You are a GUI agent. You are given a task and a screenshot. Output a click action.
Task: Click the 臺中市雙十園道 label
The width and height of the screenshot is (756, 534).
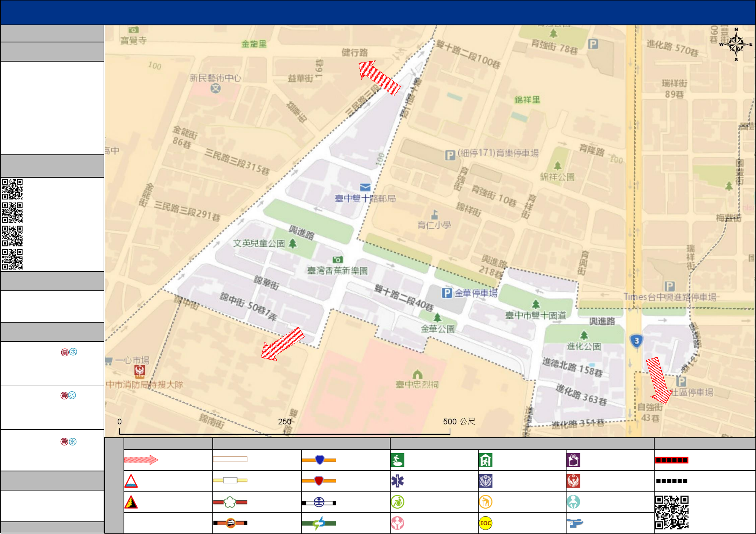pos(536,316)
